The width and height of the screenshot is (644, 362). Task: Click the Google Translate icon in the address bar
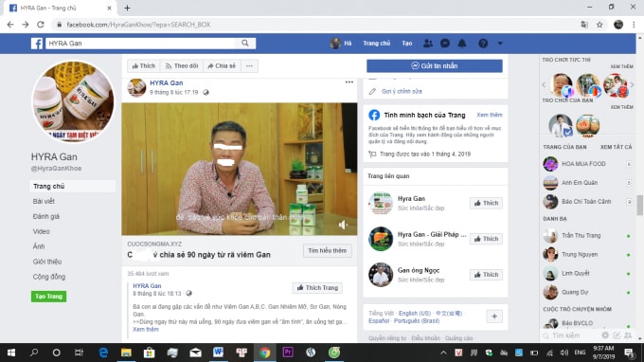(x=584, y=25)
